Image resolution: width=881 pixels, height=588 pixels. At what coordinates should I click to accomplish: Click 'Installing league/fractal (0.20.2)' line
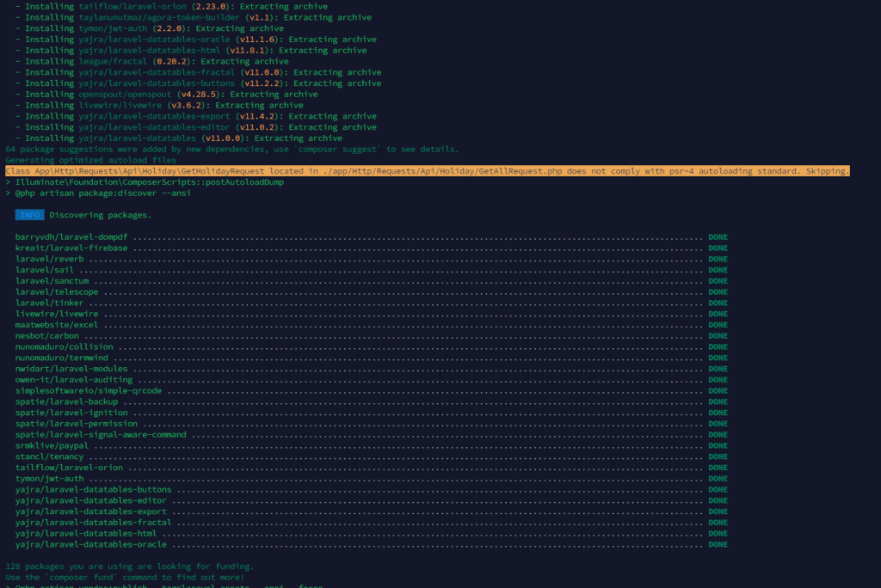tap(151, 61)
